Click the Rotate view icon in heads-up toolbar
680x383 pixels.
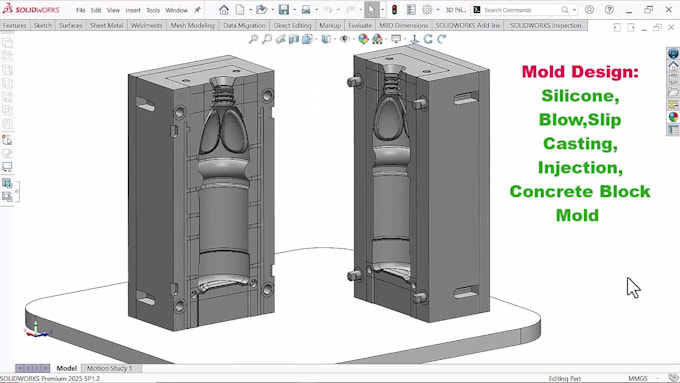click(x=428, y=39)
